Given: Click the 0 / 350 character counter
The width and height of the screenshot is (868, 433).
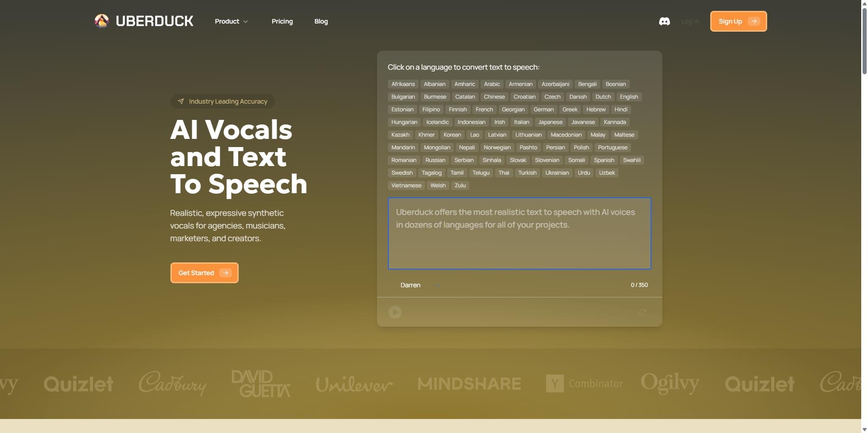Looking at the screenshot, I should coord(639,285).
